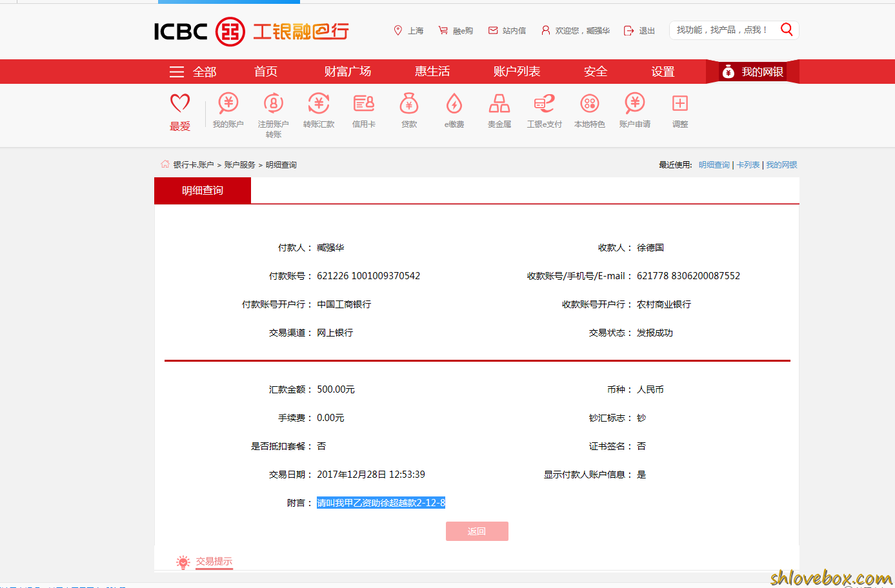This screenshot has width=895, height=588.
Task: Click the home icon in breadcrumb
Action: [165, 164]
